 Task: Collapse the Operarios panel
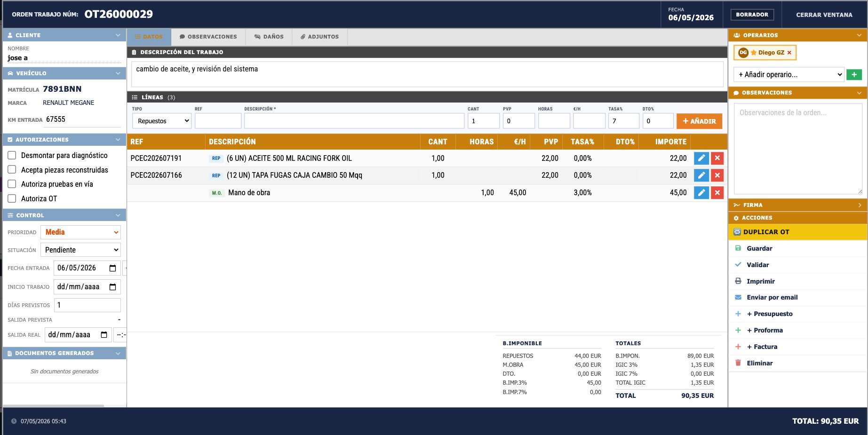pyautogui.click(x=859, y=35)
